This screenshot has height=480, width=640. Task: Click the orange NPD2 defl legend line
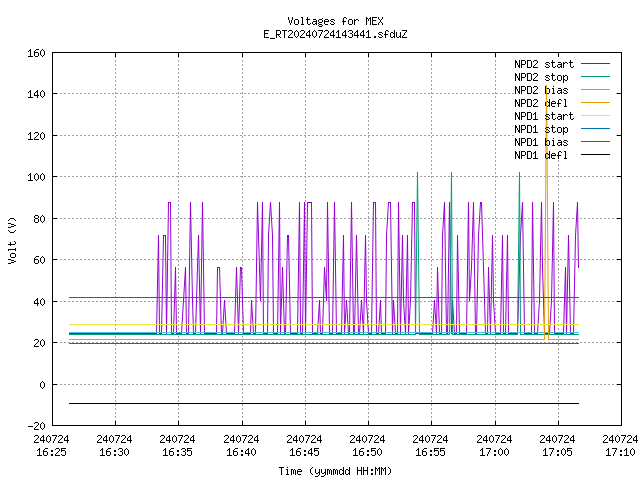click(595, 103)
